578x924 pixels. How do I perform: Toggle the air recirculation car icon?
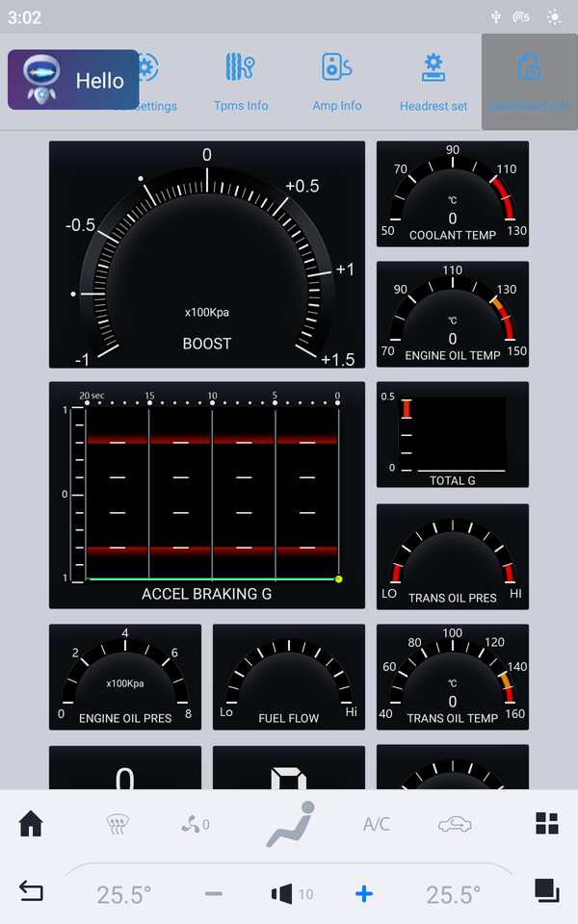pos(455,824)
